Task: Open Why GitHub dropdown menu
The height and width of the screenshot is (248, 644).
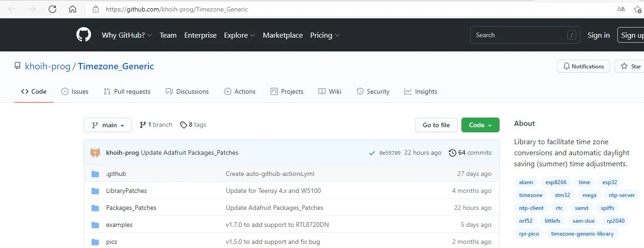Action: (127, 35)
